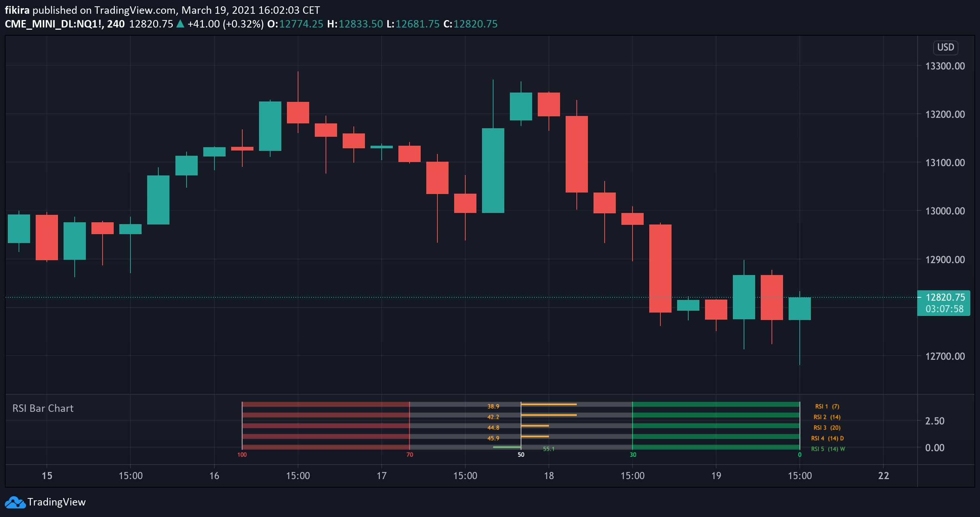Click the RSI 2 (14) label
Viewport: 980px width, 517px height.
tap(827, 417)
